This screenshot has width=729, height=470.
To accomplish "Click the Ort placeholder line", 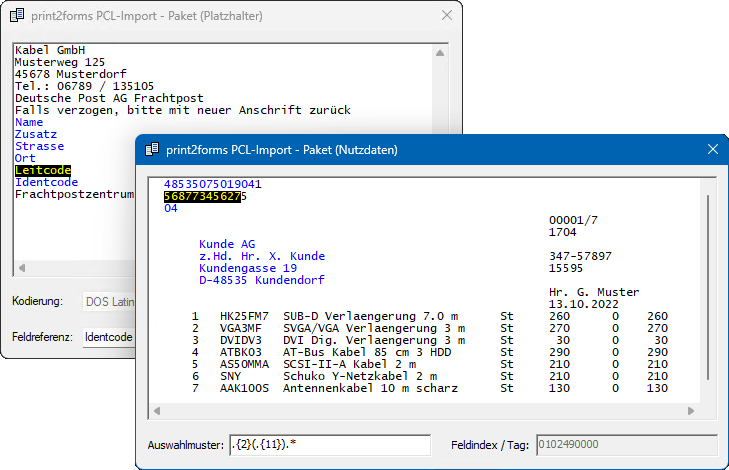I will 25,158.
